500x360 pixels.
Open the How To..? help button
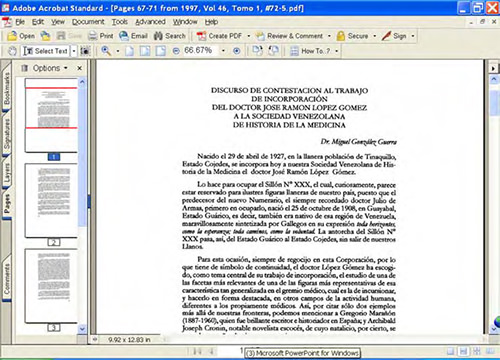click(310, 51)
